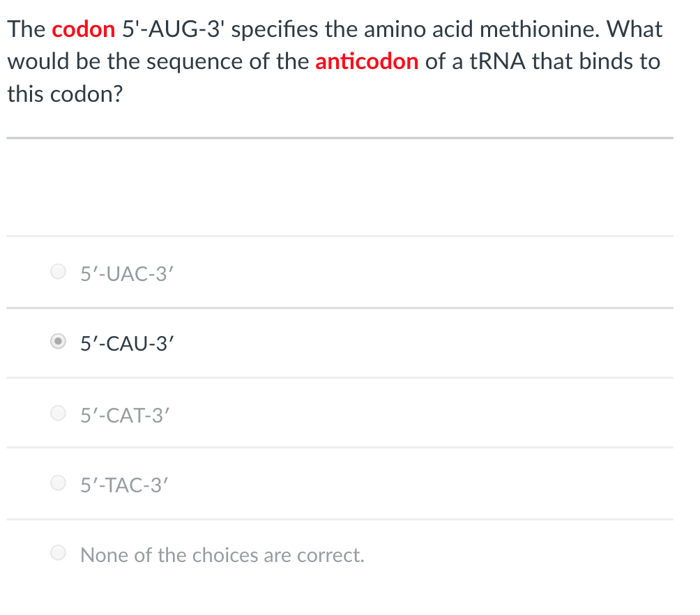Screen dimensions: 700x615
Task: Click the 5'-CAU-3' answer label
Action: [126, 343]
